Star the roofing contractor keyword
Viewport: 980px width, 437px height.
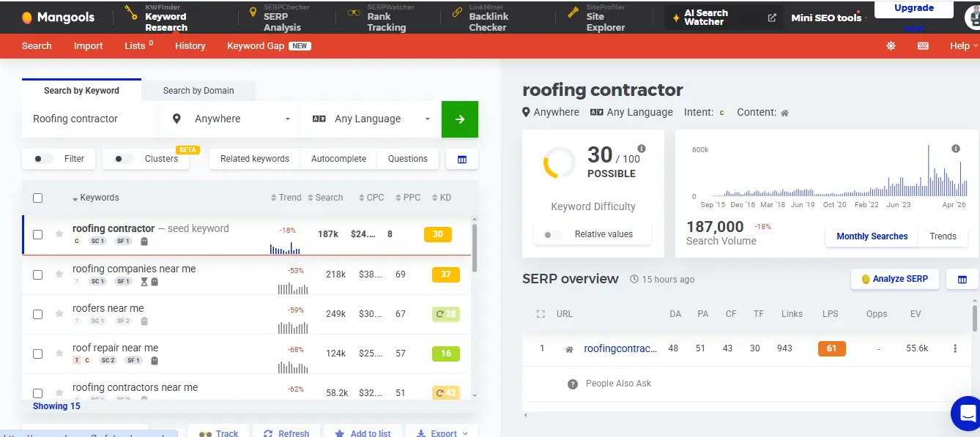tap(59, 235)
